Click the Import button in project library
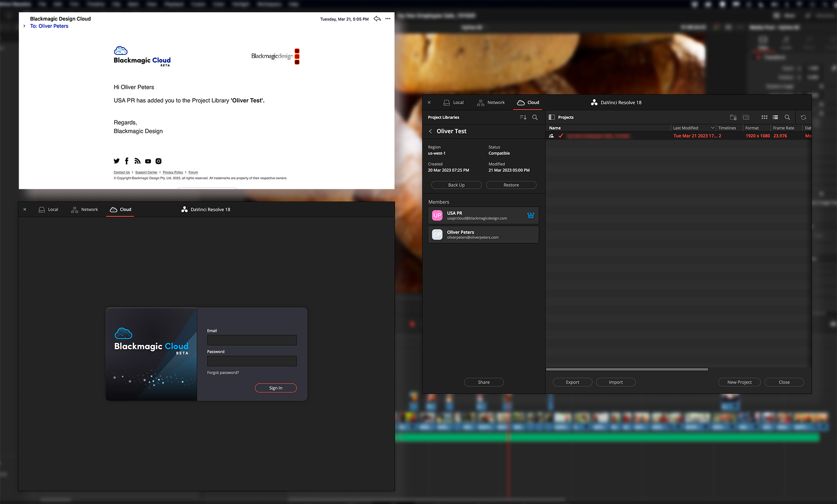The image size is (837, 504). 615,382
